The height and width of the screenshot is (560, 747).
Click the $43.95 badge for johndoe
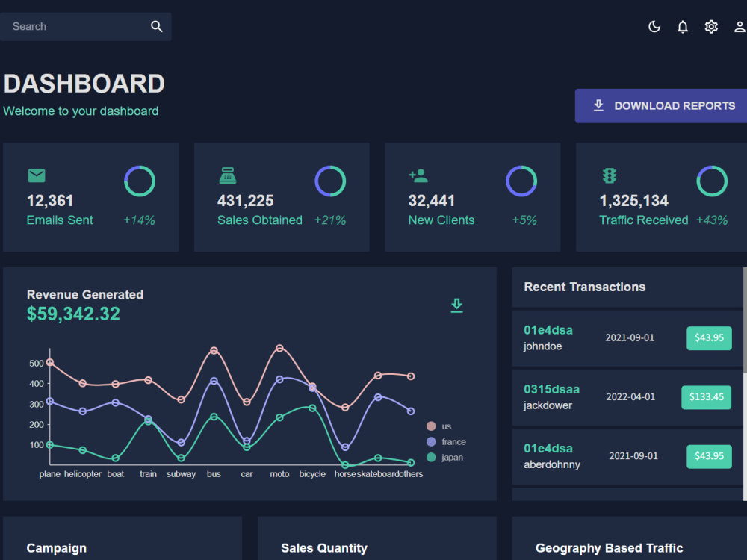pyautogui.click(x=709, y=338)
